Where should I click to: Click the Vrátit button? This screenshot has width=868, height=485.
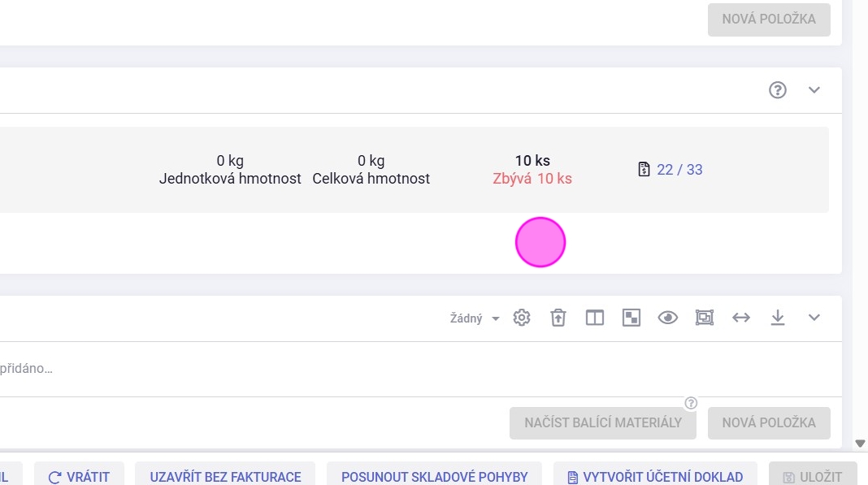(79, 476)
